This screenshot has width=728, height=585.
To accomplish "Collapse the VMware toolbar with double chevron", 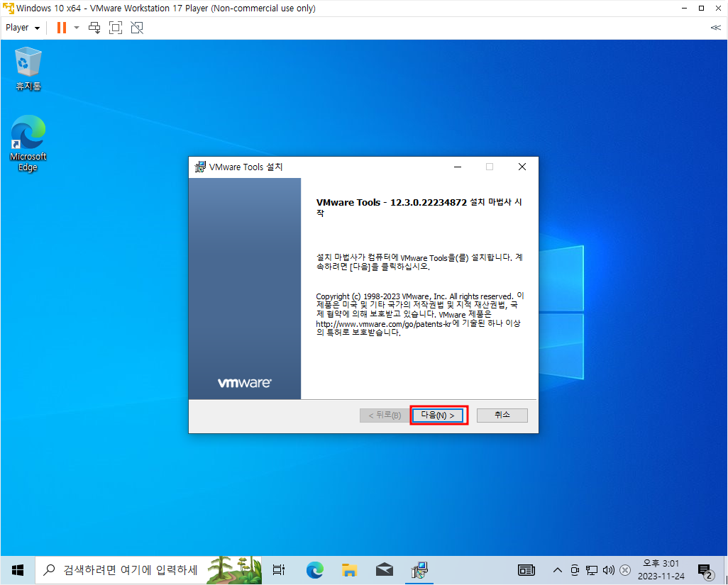I will [715, 28].
